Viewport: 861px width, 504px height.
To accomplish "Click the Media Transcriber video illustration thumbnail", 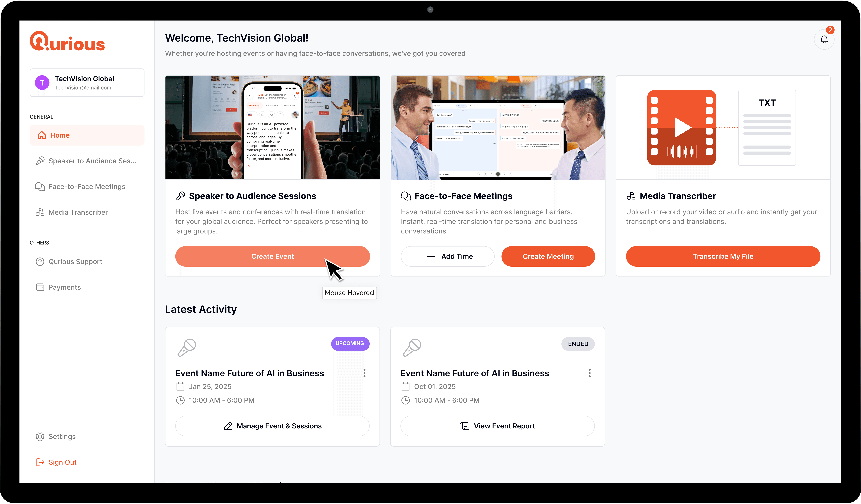I will (681, 127).
